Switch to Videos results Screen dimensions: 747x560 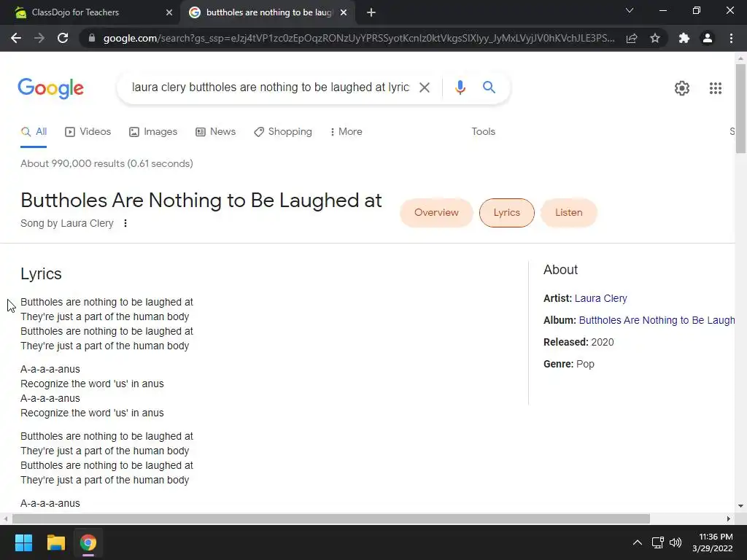(88, 132)
